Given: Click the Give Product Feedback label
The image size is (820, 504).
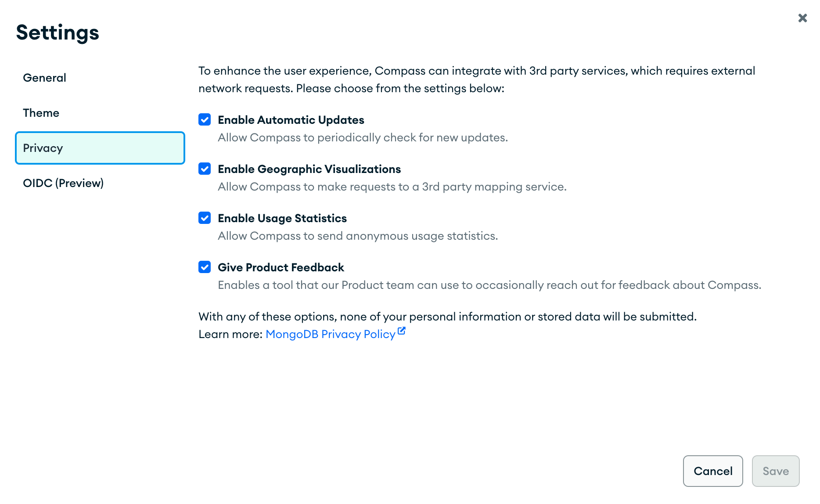Looking at the screenshot, I should (281, 267).
